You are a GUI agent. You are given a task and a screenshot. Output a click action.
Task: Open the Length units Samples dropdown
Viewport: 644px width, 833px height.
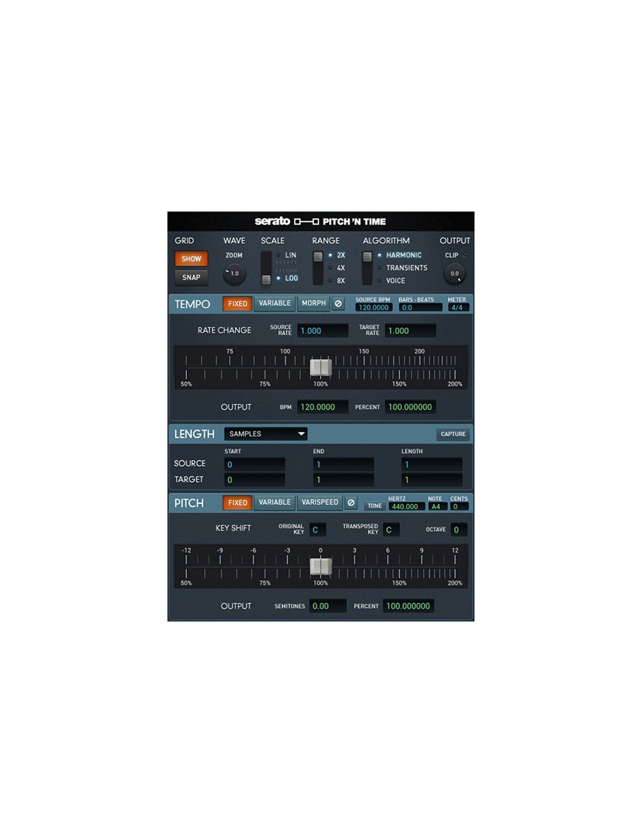point(266,434)
